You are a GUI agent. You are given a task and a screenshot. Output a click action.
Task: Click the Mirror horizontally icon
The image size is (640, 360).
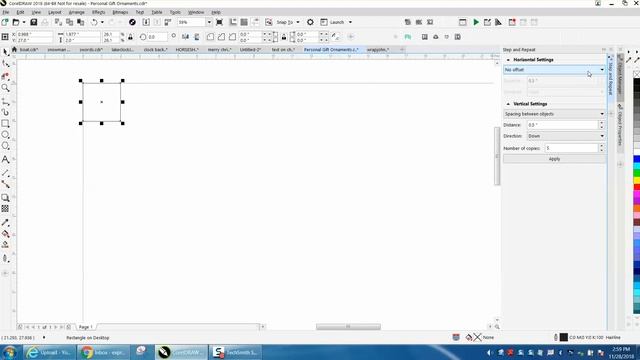[x=185, y=37]
